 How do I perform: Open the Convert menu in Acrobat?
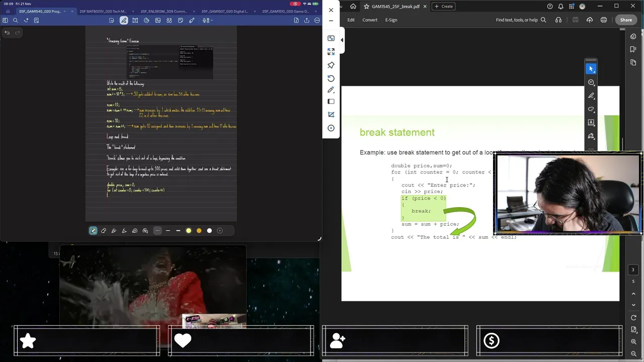click(x=370, y=20)
